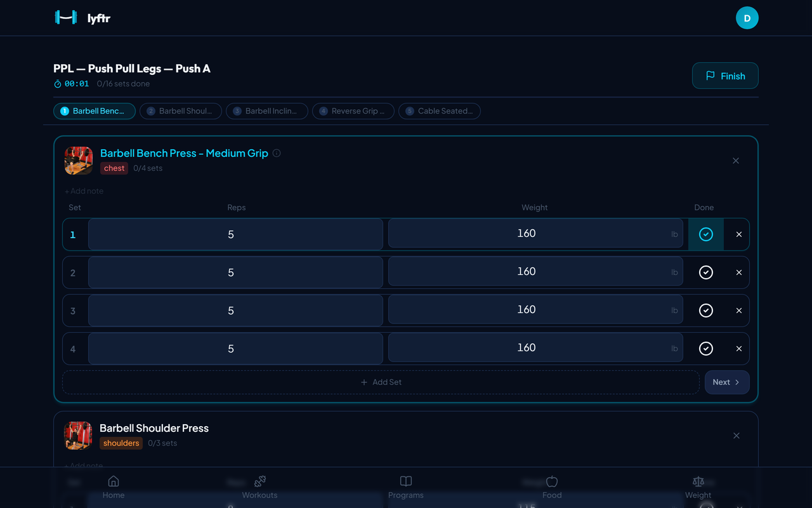The image size is (812, 508).
Task: Open Barbell Bench Press – Medium Grip title
Action: (x=184, y=153)
